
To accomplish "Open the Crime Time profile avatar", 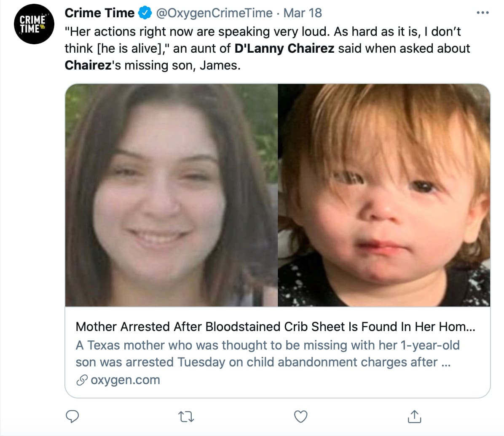I will point(35,24).
